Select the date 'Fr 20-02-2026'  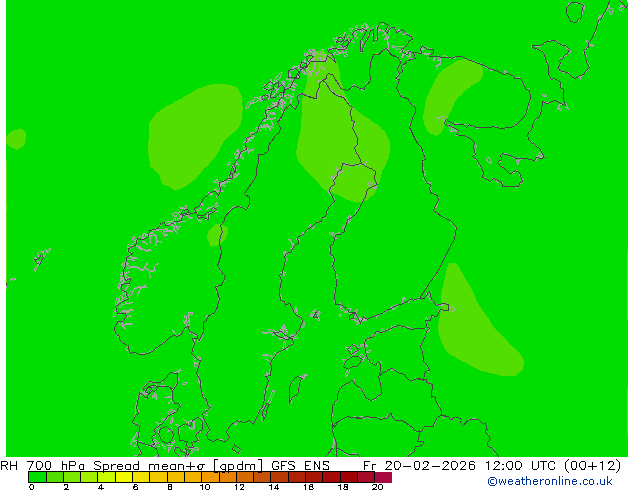pyautogui.click(x=419, y=465)
